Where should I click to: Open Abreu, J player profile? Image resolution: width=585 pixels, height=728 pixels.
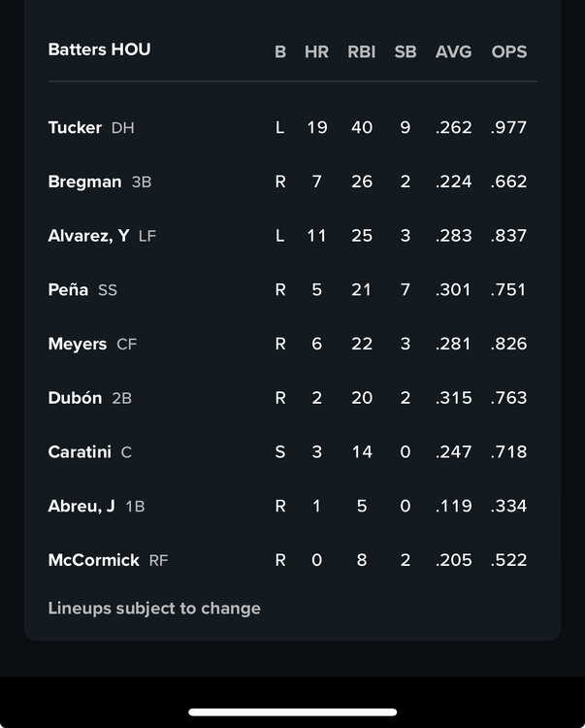coord(81,506)
